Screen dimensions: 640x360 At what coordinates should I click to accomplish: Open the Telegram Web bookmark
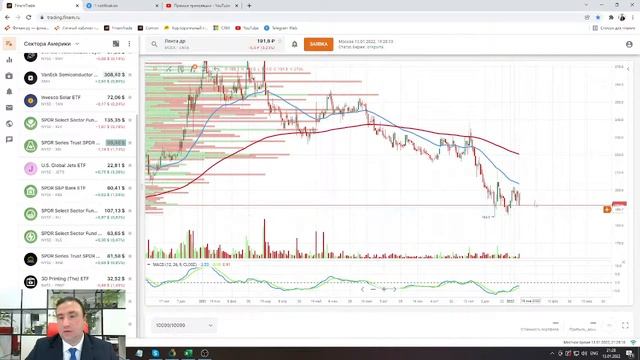tap(281, 28)
